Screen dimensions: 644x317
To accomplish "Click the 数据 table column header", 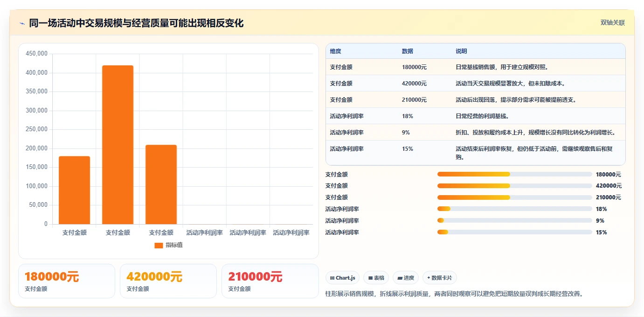I will (x=407, y=51).
